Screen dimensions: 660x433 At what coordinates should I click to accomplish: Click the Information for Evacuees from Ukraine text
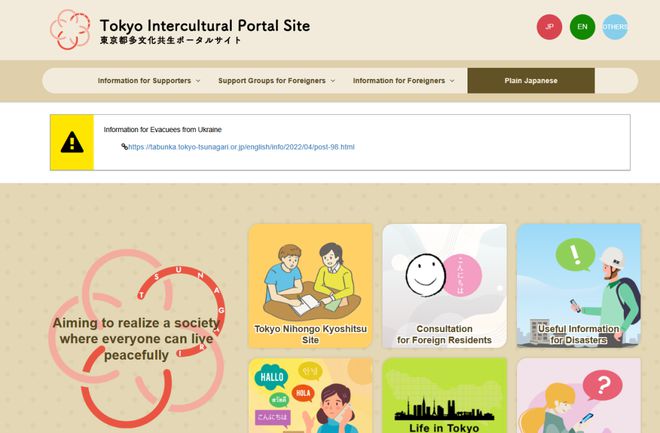tap(162, 130)
